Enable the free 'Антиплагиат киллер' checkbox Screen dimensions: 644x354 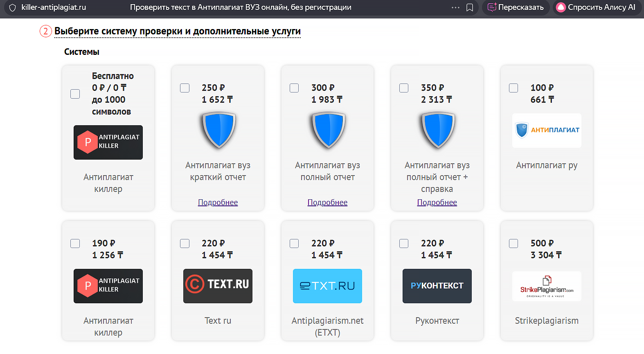coord(75,94)
